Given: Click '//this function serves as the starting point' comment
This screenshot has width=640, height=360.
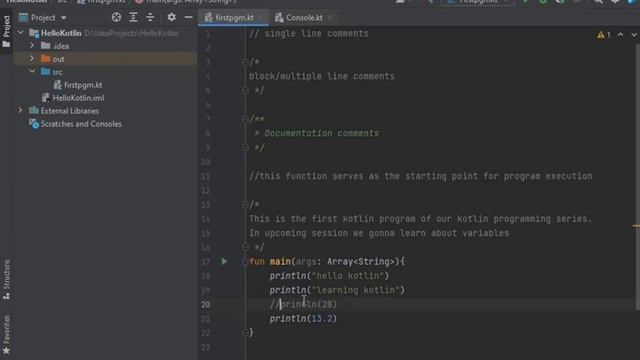Looking at the screenshot, I should pyautogui.click(x=420, y=176).
